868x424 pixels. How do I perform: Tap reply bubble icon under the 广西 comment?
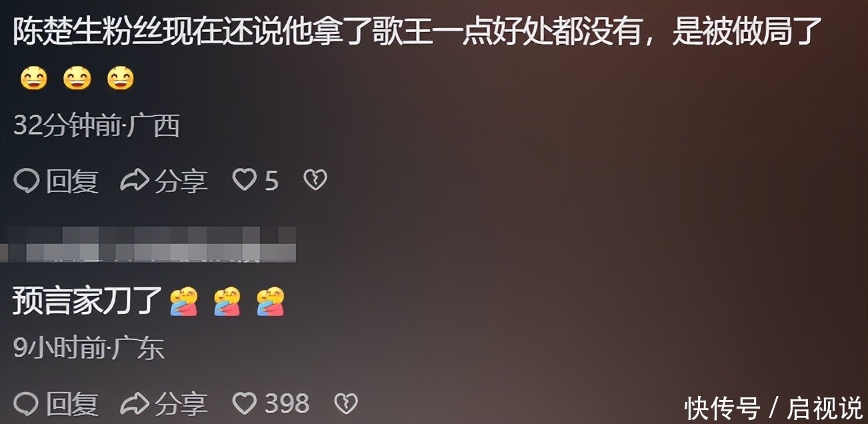tap(27, 181)
